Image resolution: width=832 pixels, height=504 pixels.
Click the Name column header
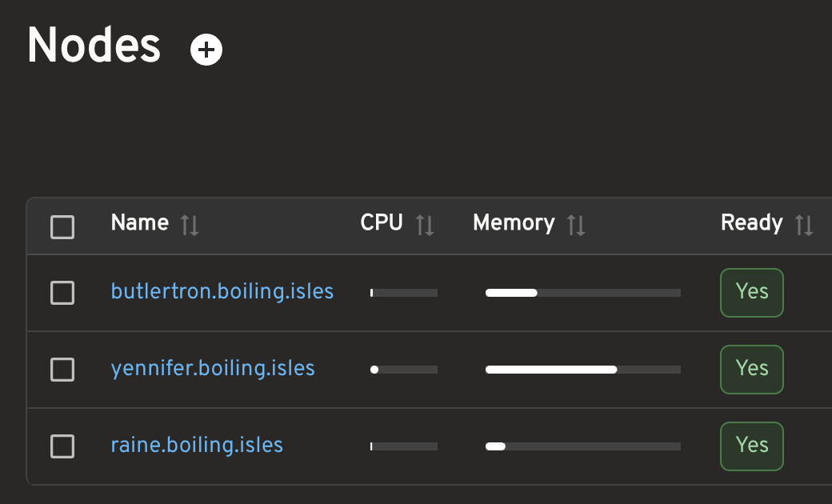[x=140, y=222]
